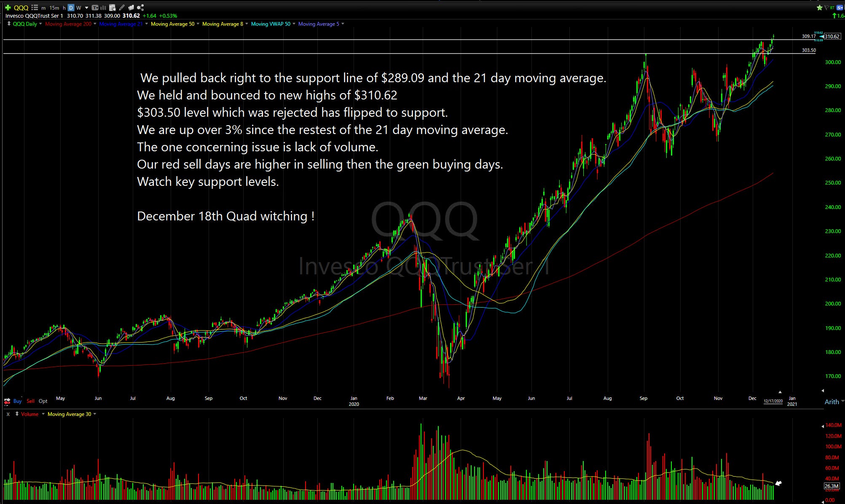
Task: Toggle the gray flag icon
Action: click(826, 8)
